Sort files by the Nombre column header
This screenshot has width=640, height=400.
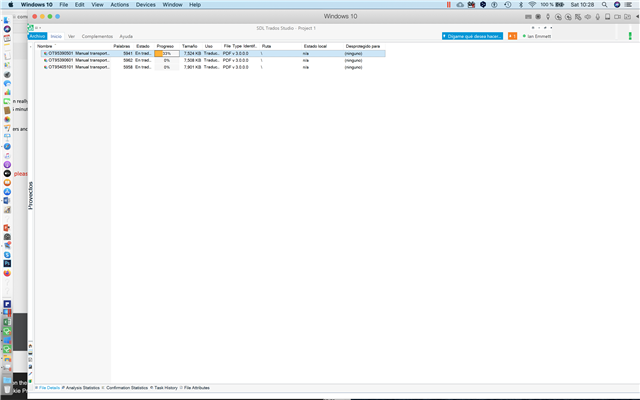pyautogui.click(x=44, y=46)
